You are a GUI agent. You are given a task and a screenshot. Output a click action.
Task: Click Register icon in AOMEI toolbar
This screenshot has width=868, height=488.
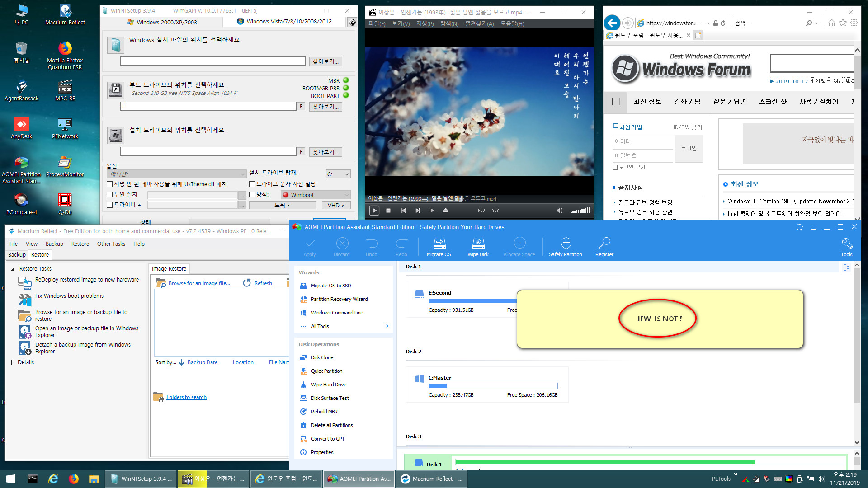[604, 247]
